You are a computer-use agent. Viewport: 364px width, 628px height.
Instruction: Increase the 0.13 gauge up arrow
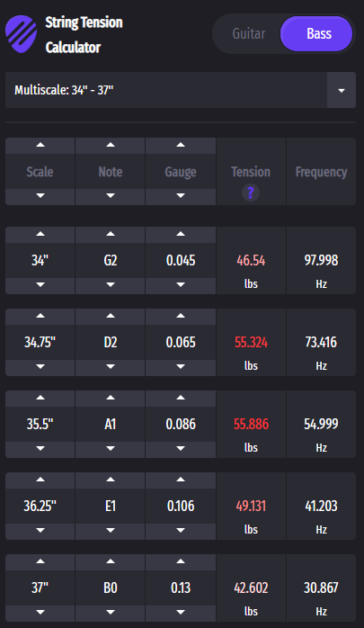click(181, 562)
